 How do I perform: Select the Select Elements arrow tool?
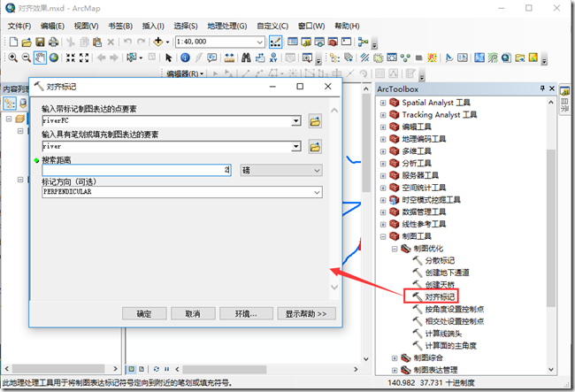click(x=168, y=58)
